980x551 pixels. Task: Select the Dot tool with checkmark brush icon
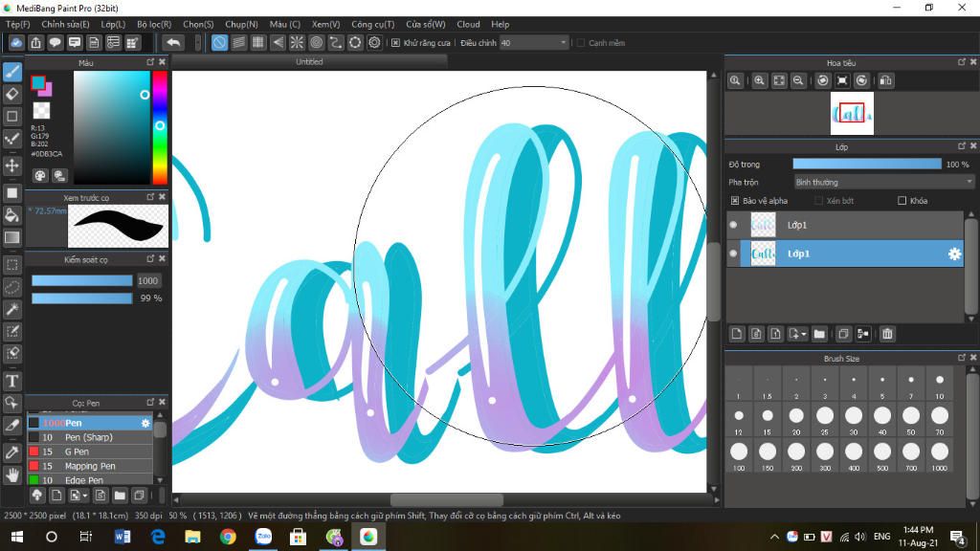11,138
